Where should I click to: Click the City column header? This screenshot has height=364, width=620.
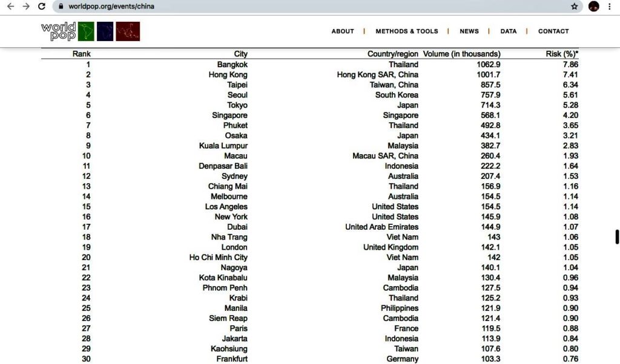click(240, 54)
